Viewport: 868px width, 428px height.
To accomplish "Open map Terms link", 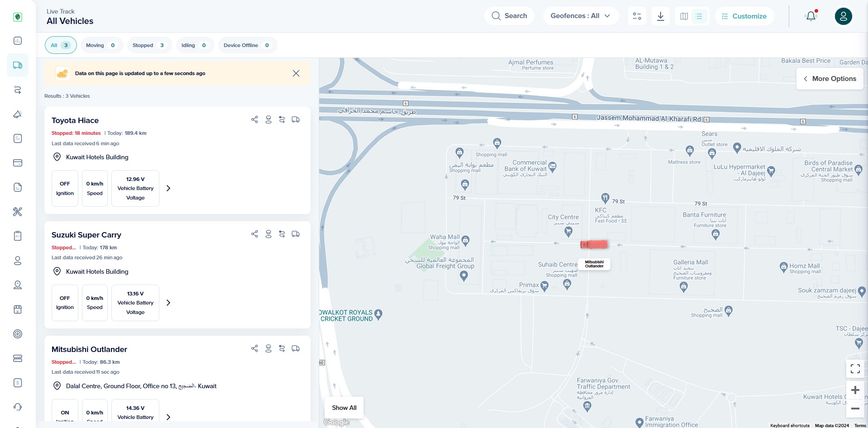I will point(860,425).
